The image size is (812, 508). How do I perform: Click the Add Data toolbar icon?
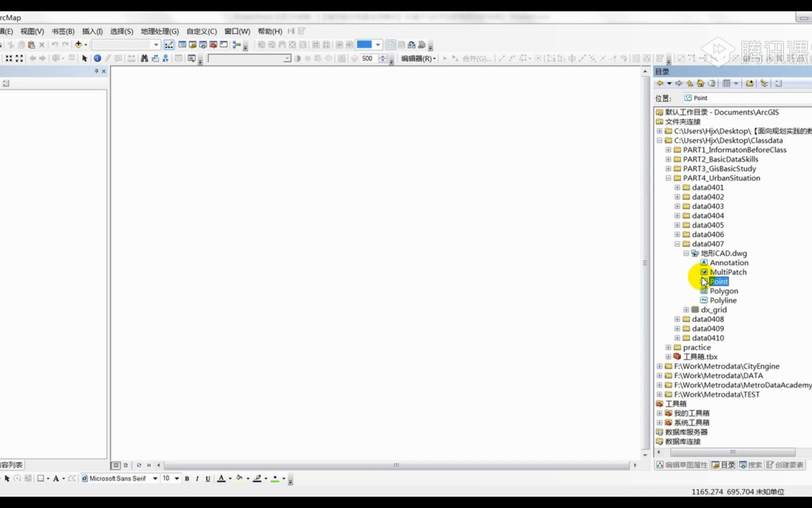click(x=78, y=45)
